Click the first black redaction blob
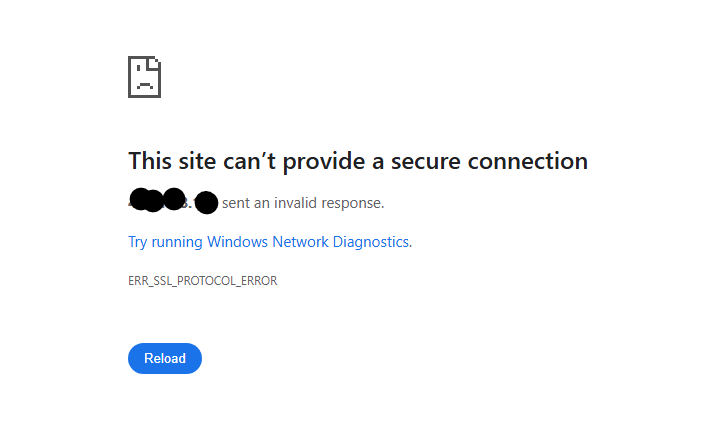This screenshot has height=446, width=707. pos(140,199)
